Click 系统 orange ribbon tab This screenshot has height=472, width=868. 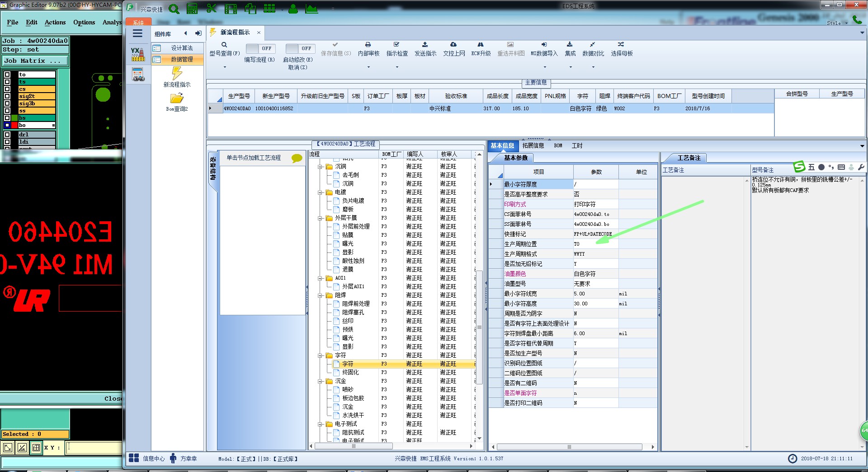coord(138,23)
